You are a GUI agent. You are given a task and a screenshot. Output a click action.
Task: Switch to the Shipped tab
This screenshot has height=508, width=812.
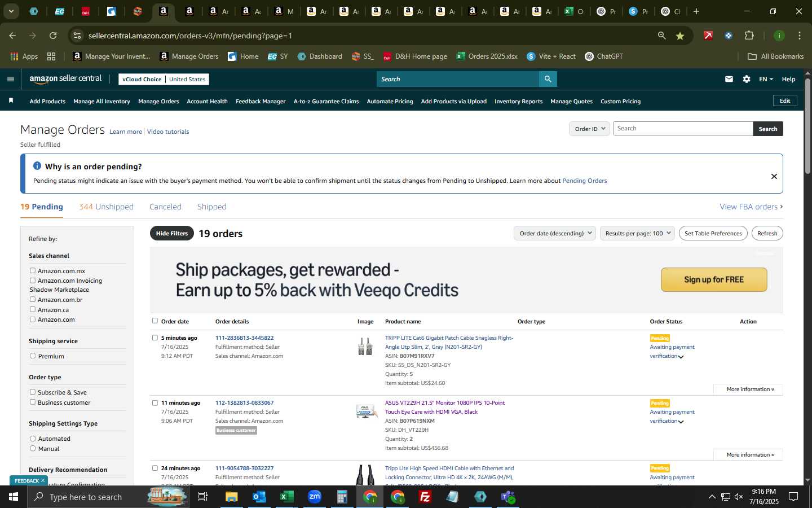[x=211, y=207]
